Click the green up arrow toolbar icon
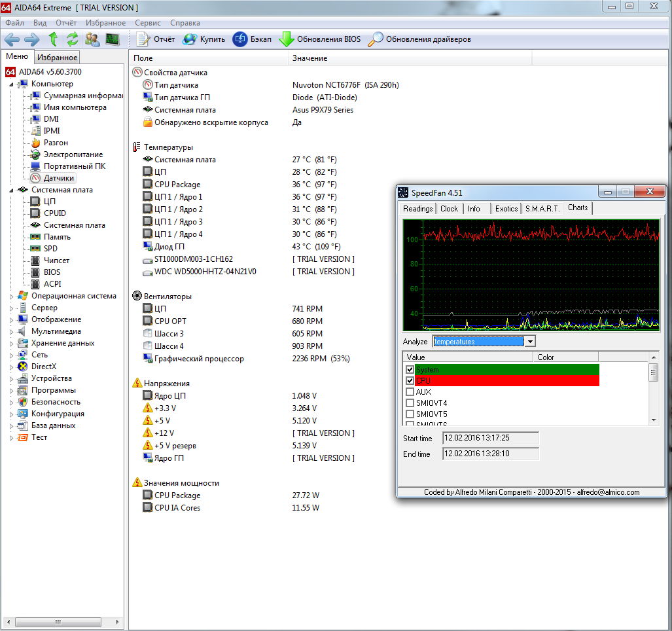The height and width of the screenshot is (631, 672). (x=53, y=39)
